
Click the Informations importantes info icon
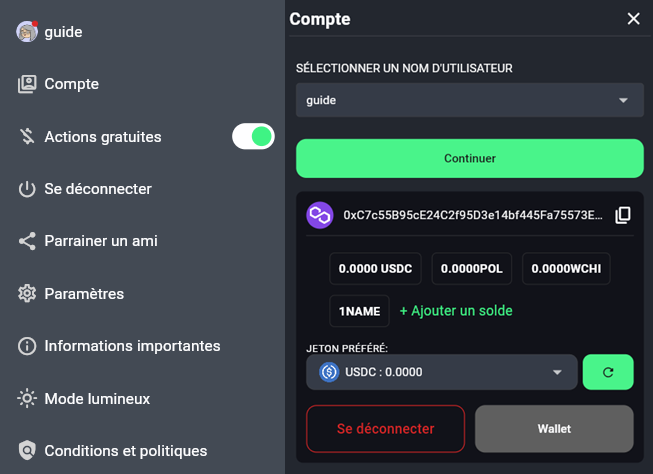tap(27, 346)
